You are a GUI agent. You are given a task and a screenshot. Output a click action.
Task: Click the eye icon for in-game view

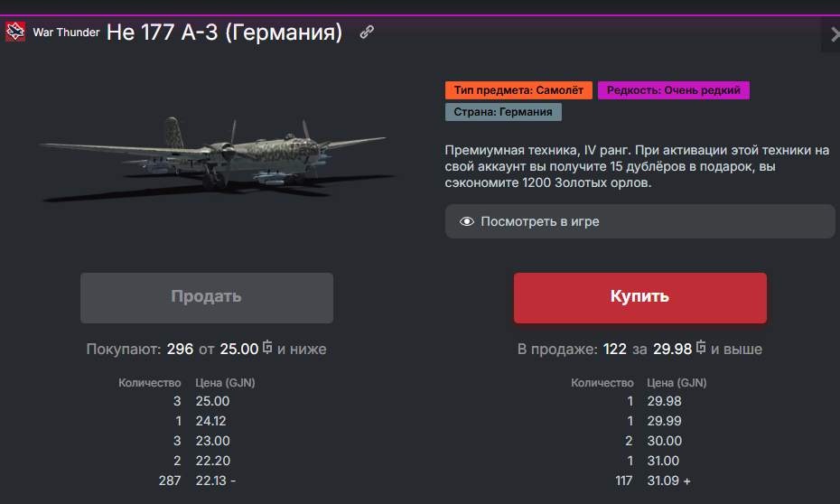(467, 221)
